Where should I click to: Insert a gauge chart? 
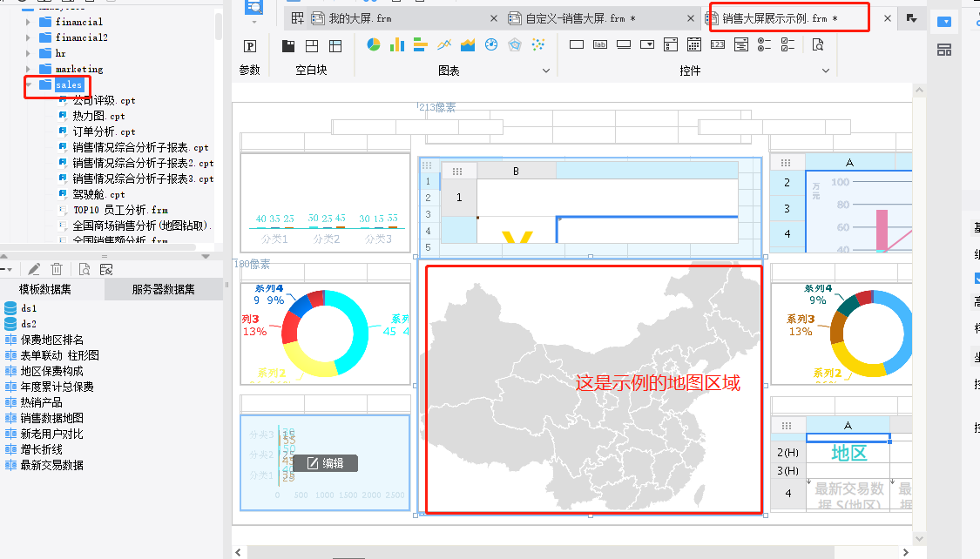tap(491, 44)
